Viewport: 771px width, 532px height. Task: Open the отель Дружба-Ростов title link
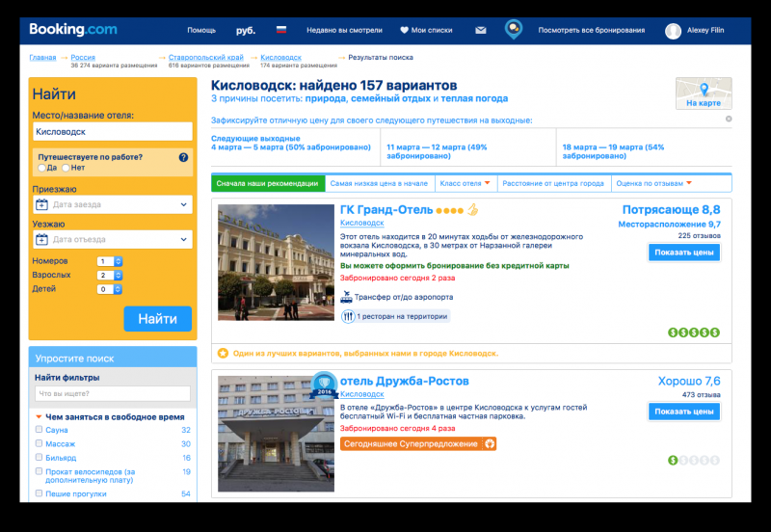404,381
